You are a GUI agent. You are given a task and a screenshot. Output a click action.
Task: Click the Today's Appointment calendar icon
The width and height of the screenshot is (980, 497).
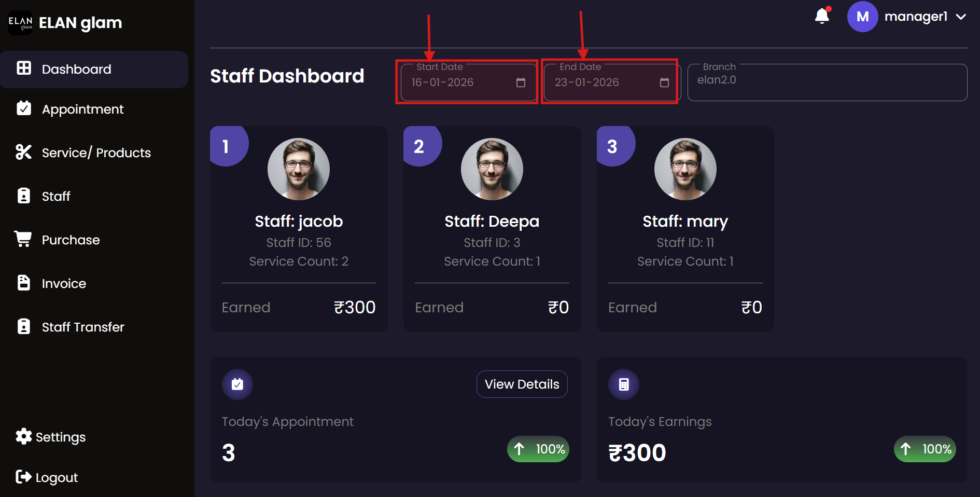237,384
